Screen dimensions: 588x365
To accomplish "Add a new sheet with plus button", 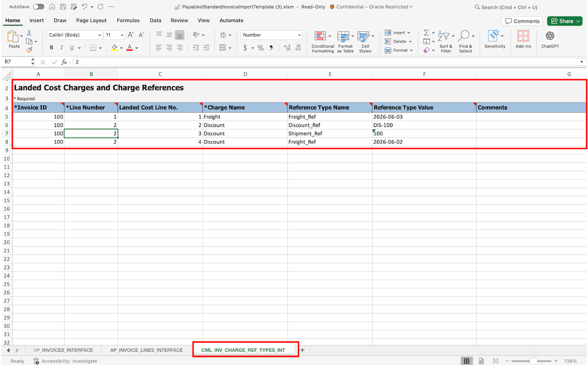I will 302,350.
